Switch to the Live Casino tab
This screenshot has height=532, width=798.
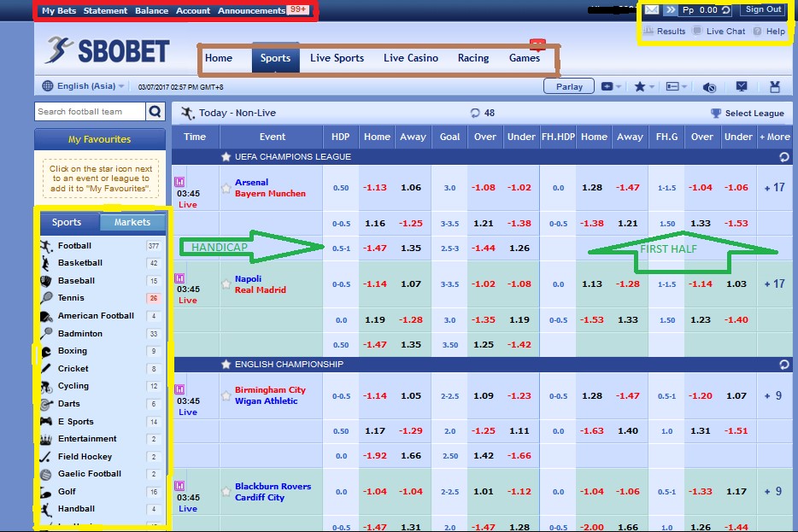(x=411, y=58)
